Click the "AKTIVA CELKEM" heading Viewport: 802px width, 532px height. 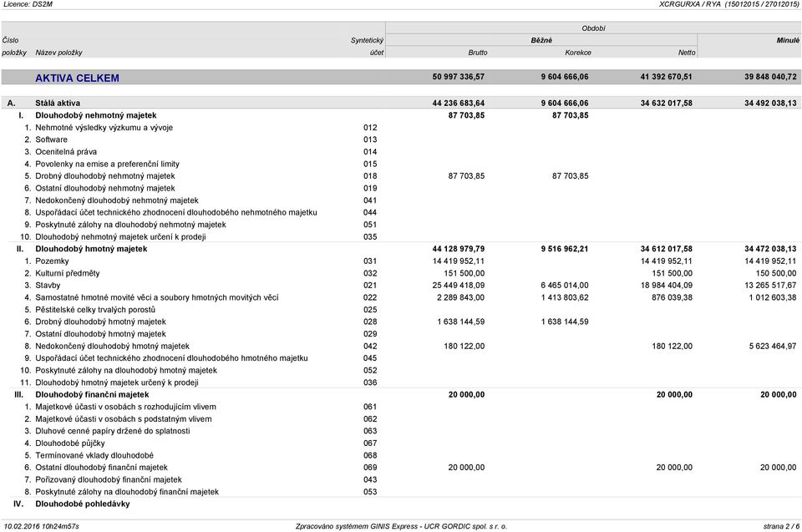[x=77, y=79]
